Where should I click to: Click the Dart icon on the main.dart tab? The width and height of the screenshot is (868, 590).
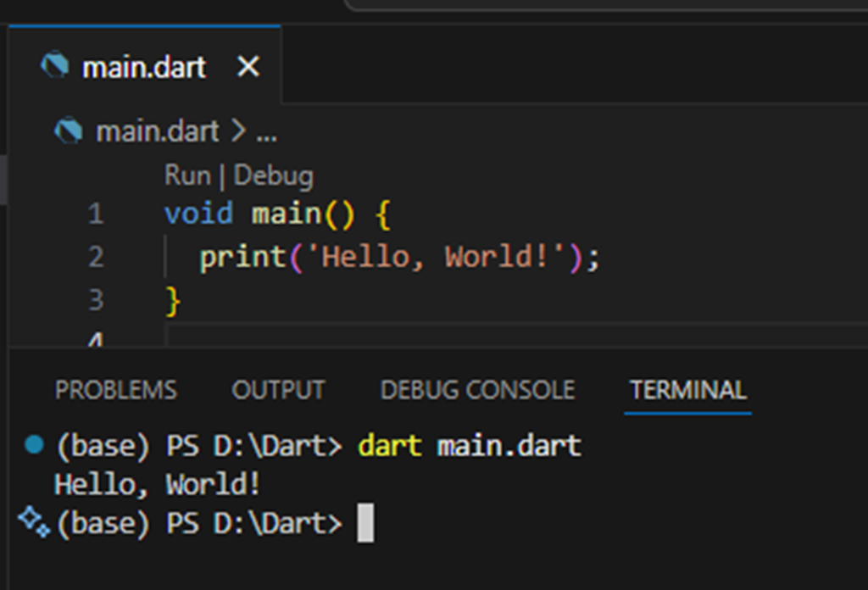[x=54, y=66]
